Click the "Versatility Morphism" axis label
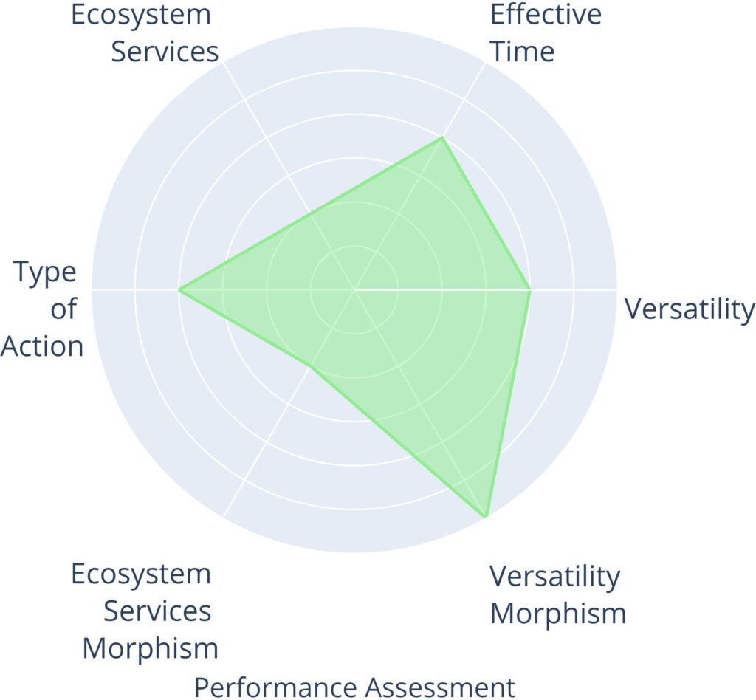 coord(557,594)
